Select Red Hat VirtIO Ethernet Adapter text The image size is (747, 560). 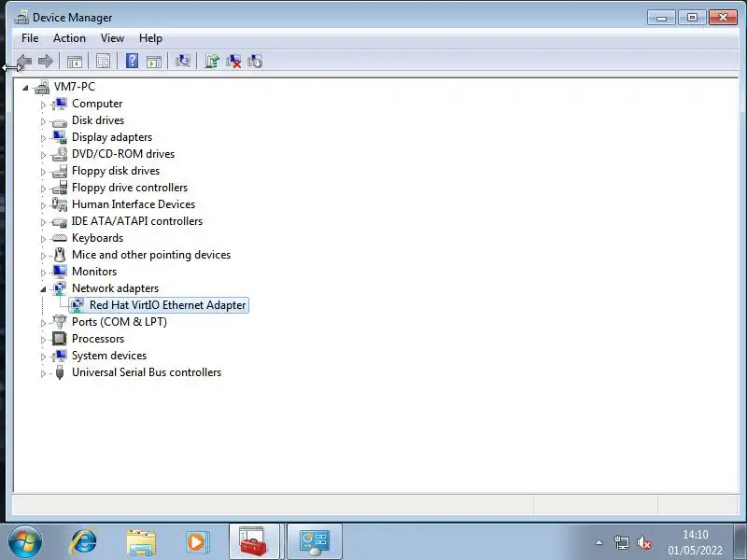pyautogui.click(x=168, y=305)
